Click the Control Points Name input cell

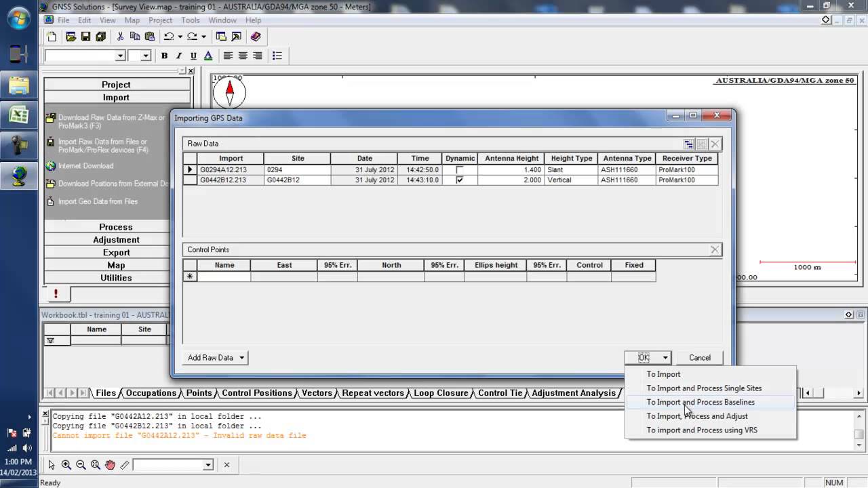point(224,277)
